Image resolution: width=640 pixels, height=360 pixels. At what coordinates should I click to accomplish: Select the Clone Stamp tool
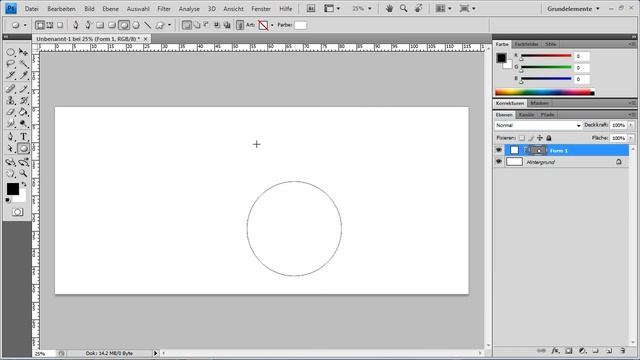point(11,100)
